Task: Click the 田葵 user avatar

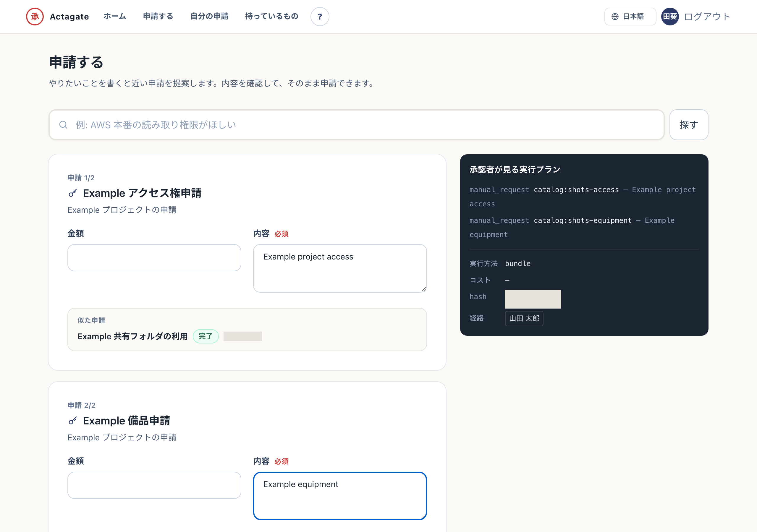Action: click(x=670, y=17)
